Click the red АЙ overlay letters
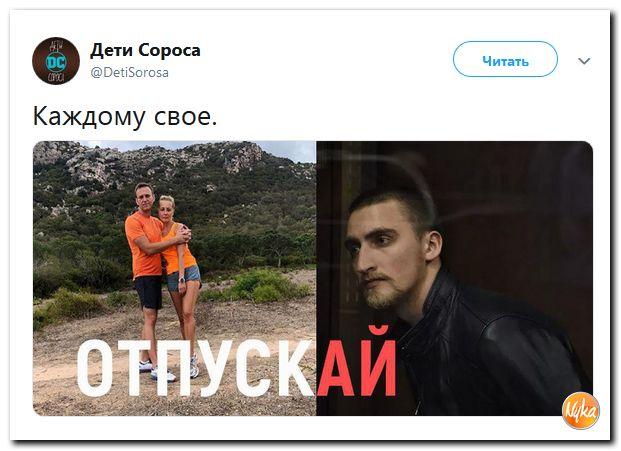 click(x=357, y=361)
